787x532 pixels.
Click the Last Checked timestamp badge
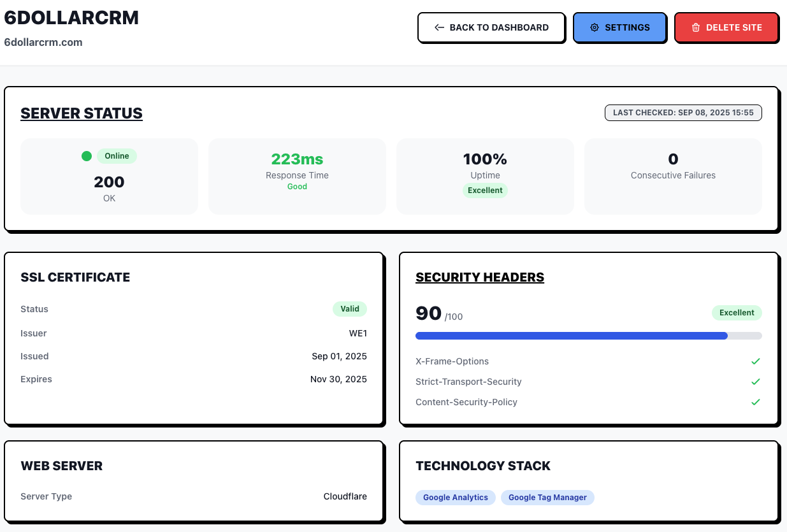click(683, 113)
